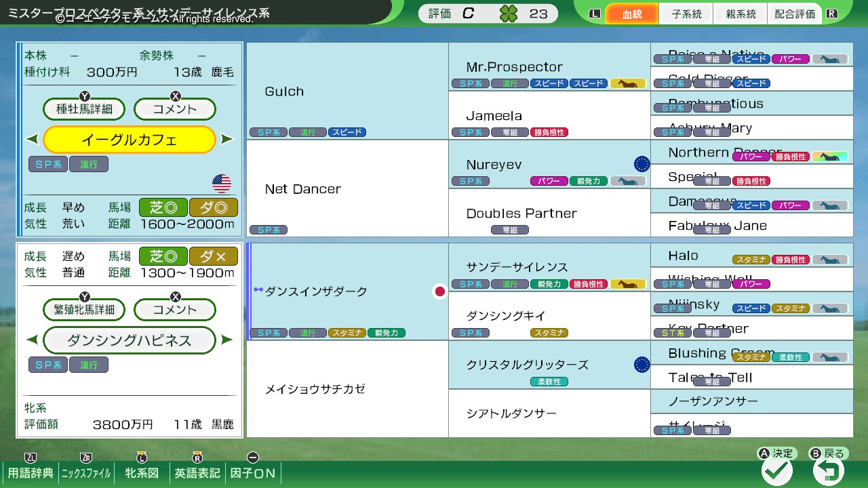Select previous mare left of ダンシングハピネス

33,340
